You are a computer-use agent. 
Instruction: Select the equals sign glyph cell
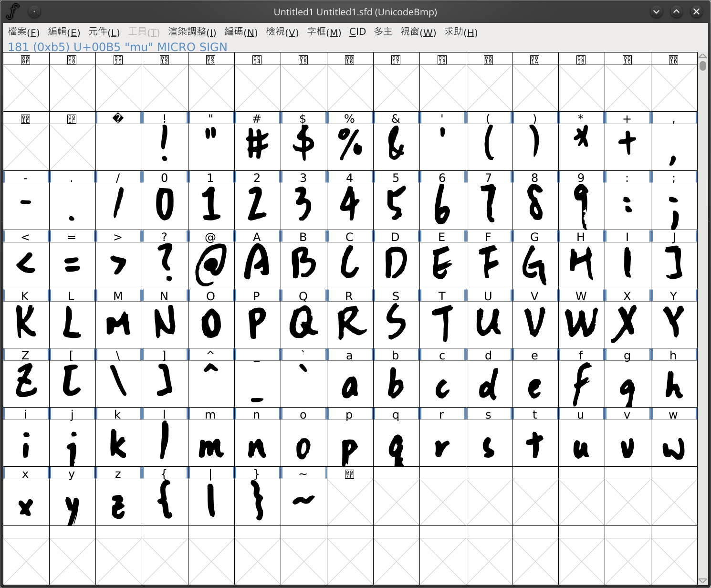[x=72, y=265]
